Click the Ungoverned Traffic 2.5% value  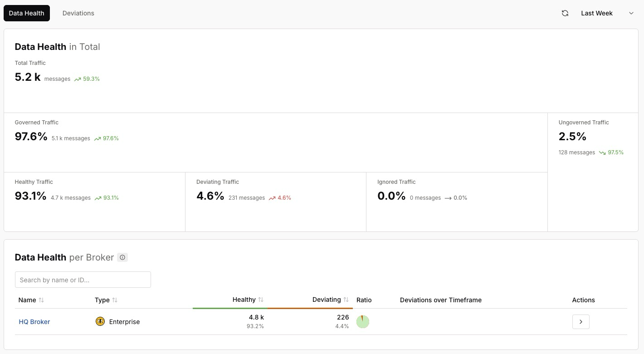click(x=573, y=137)
